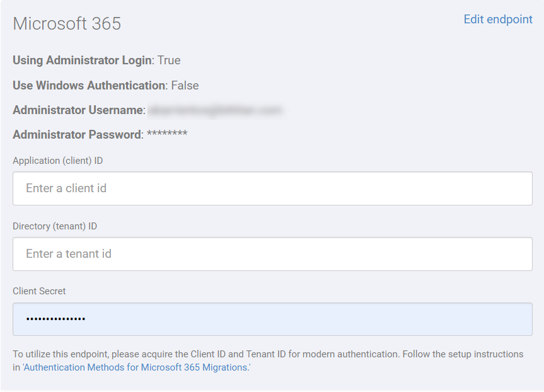The width and height of the screenshot is (544, 392).
Task: Click inside the Application (client) ID field
Action: point(271,188)
